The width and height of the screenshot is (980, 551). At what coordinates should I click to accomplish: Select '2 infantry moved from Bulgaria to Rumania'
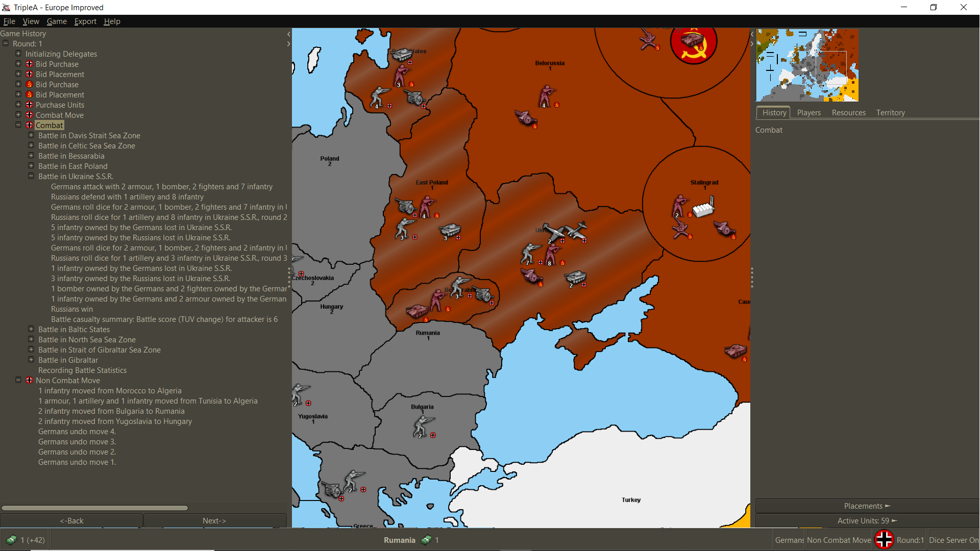click(111, 411)
